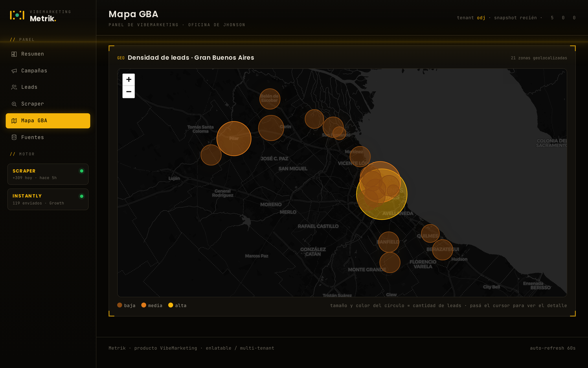Open the INSTANTLY motor status card
This screenshot has width=588, height=368.
pyautogui.click(x=48, y=199)
